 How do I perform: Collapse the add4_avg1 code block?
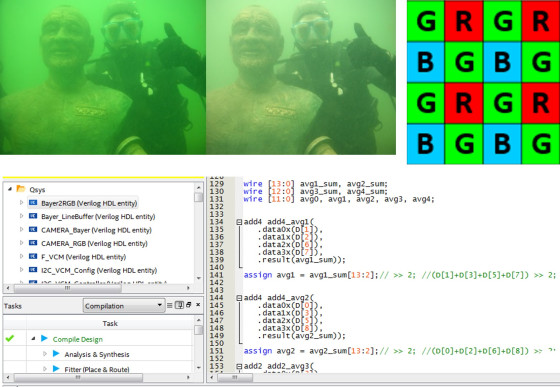[239, 222]
